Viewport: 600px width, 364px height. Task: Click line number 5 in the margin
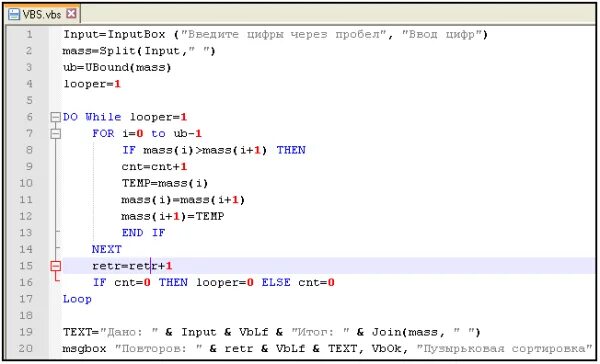tap(29, 101)
